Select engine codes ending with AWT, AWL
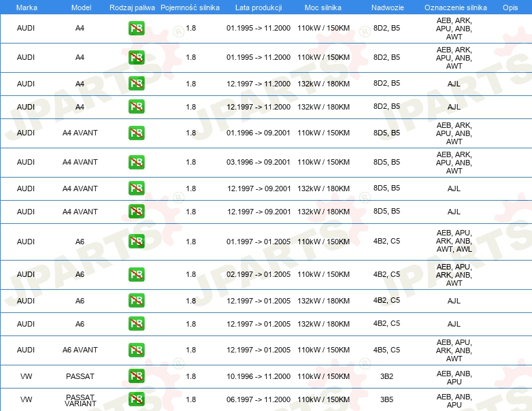The width and height of the screenshot is (532, 411). 454,241
